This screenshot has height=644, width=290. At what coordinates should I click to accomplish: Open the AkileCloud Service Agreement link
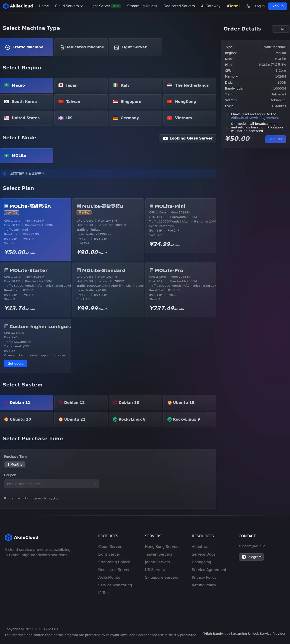coord(255,118)
